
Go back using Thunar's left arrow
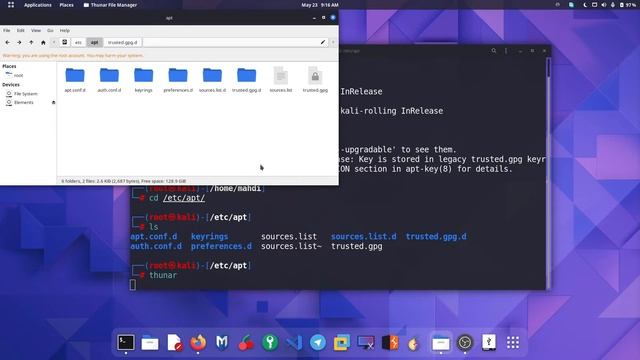tap(8, 42)
